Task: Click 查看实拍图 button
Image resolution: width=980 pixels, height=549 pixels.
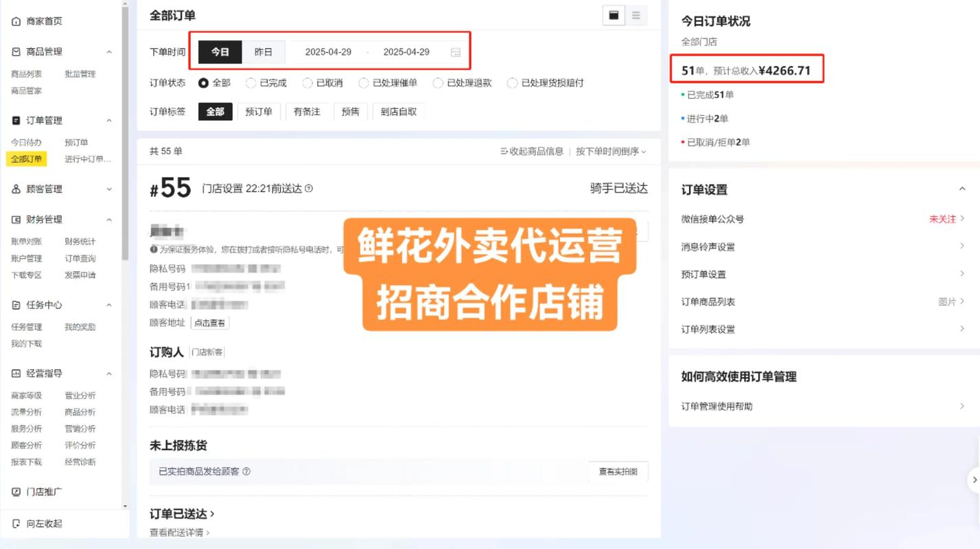Action: click(x=618, y=471)
